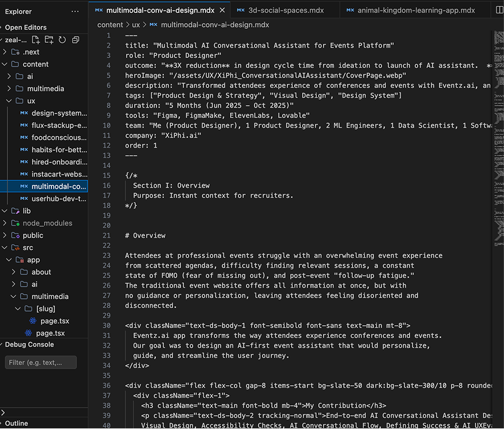504x429 pixels.
Task: Click the New Folder icon in Explorer
Action: [49, 40]
